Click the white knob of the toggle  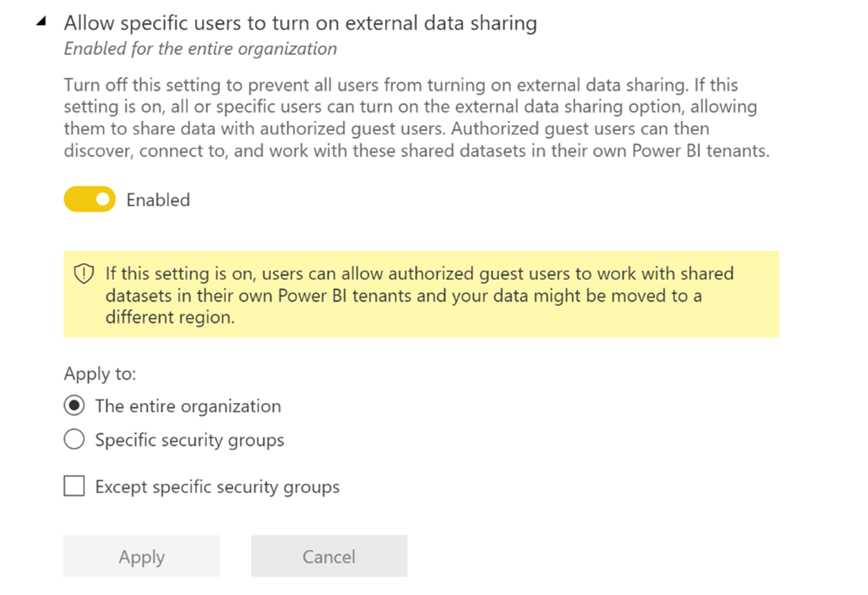(x=103, y=200)
